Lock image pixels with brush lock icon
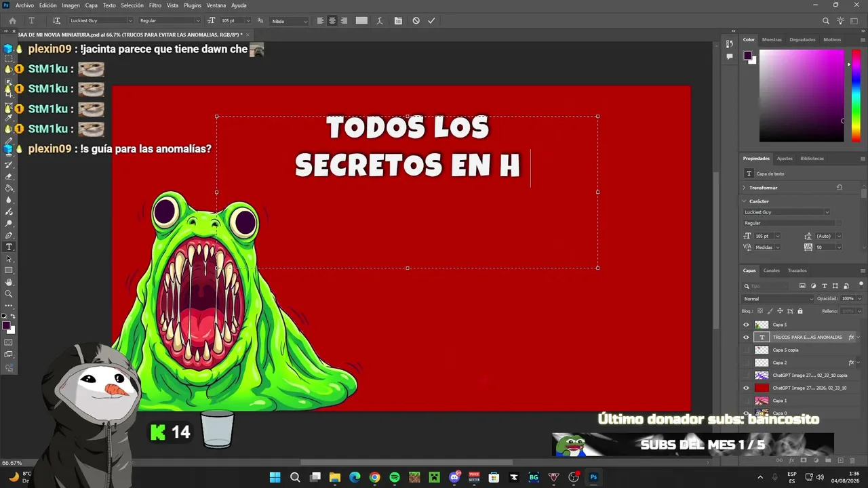The image size is (868, 488). tap(770, 311)
